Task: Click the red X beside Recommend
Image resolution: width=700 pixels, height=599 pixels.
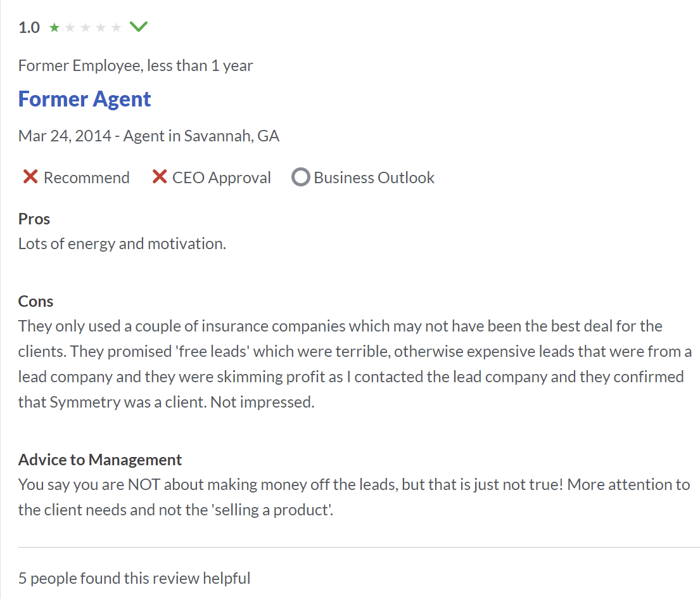Action: (30, 177)
